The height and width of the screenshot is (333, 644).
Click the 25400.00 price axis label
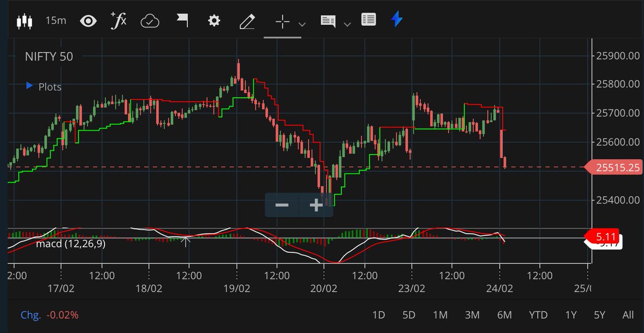click(617, 200)
